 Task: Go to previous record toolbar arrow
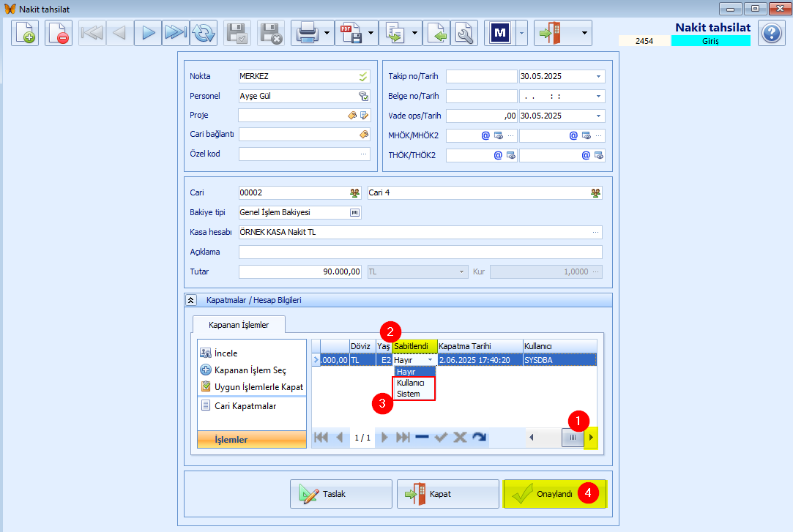point(120,34)
